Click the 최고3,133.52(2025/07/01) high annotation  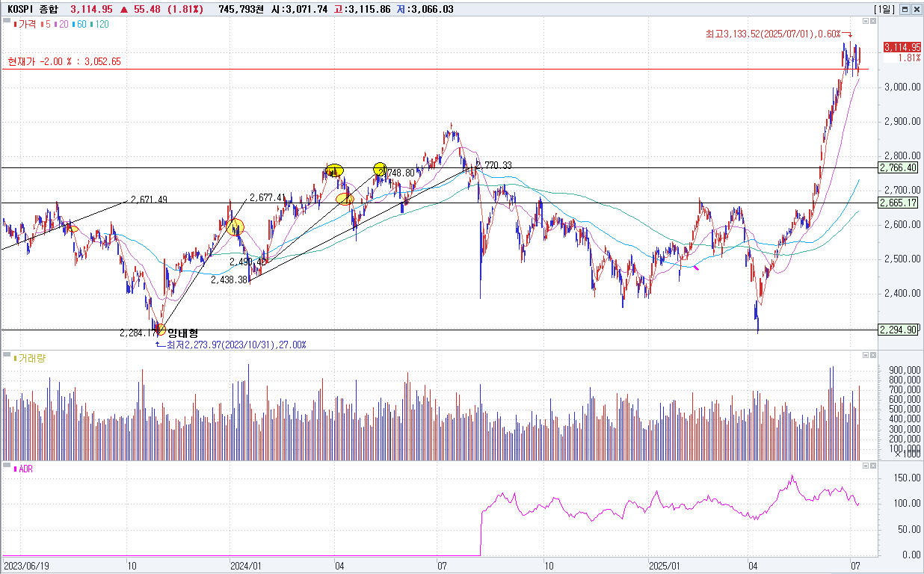pos(774,34)
